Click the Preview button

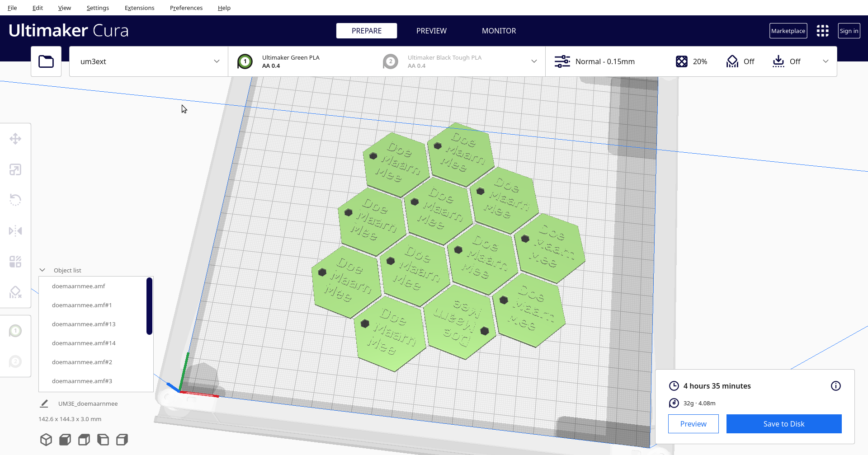(x=693, y=424)
